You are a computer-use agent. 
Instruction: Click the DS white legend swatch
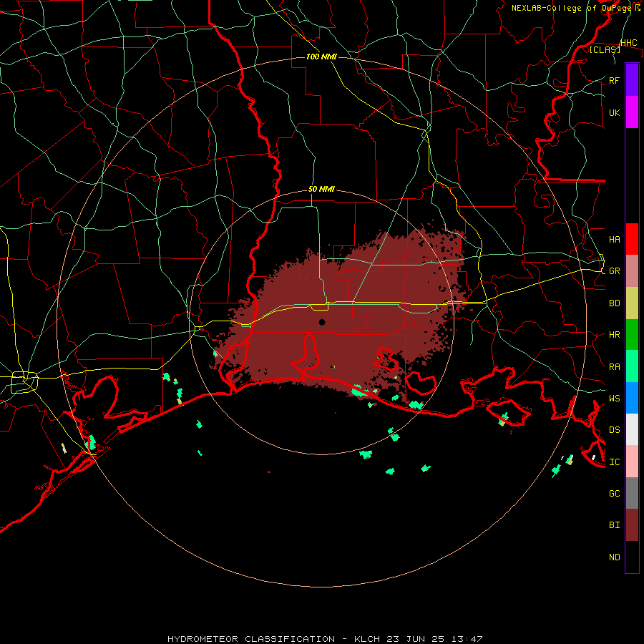tap(632, 429)
